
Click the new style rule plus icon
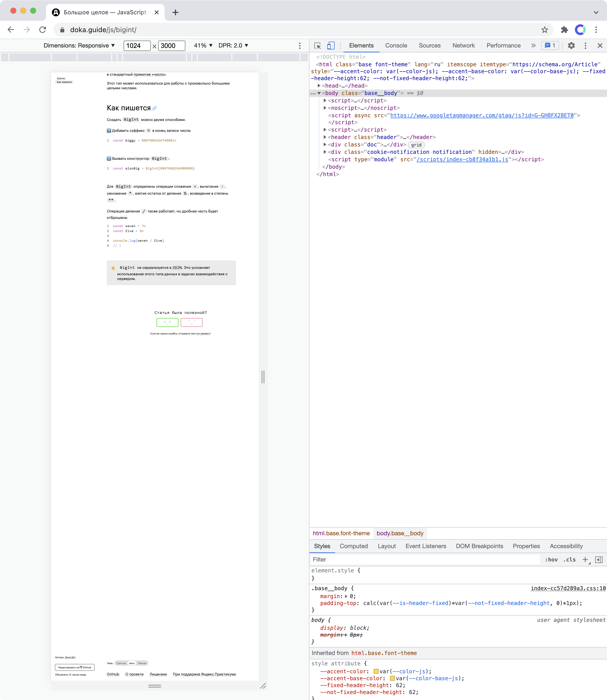point(585,560)
